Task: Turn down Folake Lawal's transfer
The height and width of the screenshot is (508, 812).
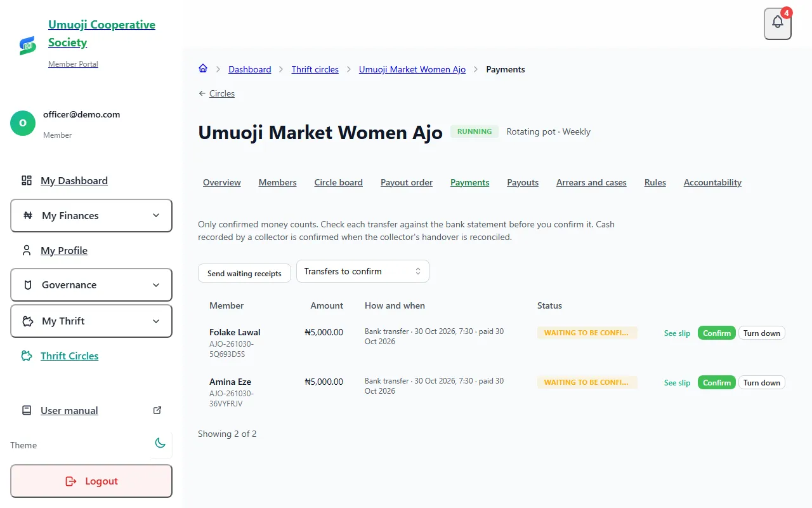Action: coord(762,333)
